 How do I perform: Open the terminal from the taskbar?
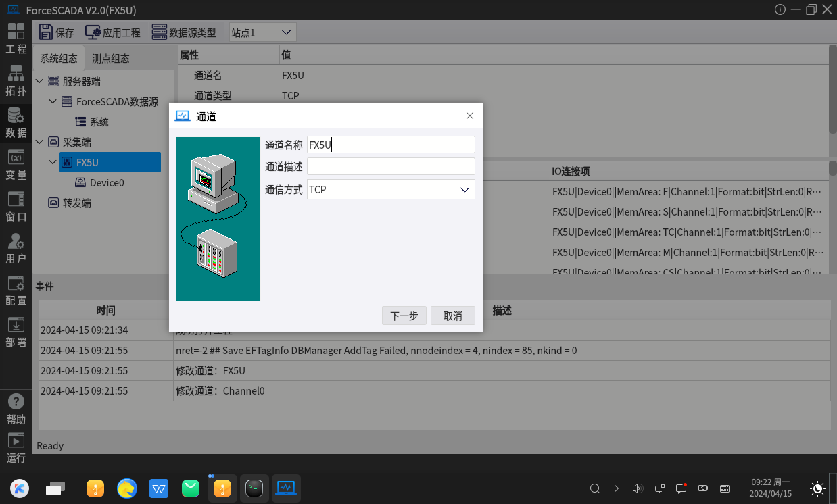pos(254,488)
